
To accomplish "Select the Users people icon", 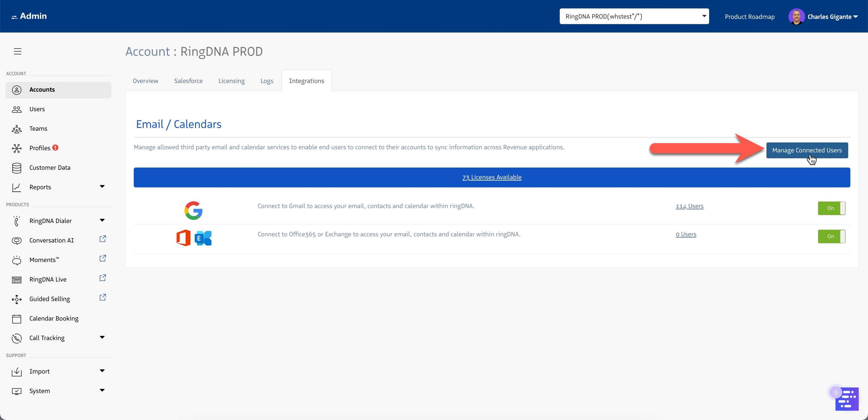I will click(x=16, y=109).
